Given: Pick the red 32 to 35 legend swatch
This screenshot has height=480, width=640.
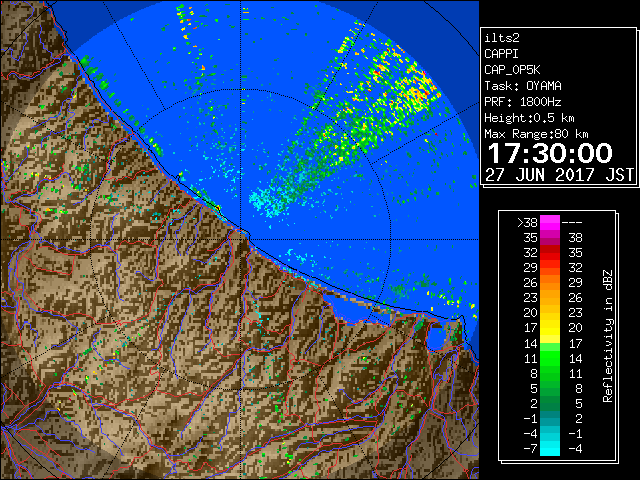Looking at the screenshot, I should coord(550,253).
